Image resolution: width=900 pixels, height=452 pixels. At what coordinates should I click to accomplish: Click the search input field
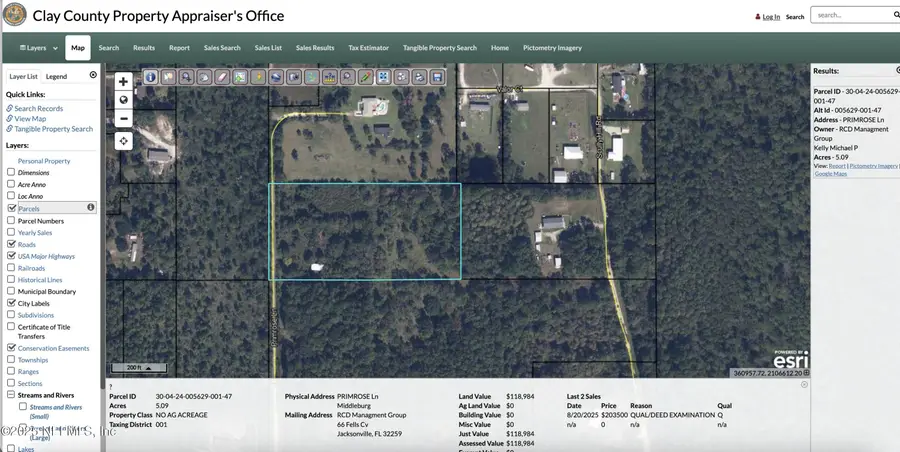point(850,15)
